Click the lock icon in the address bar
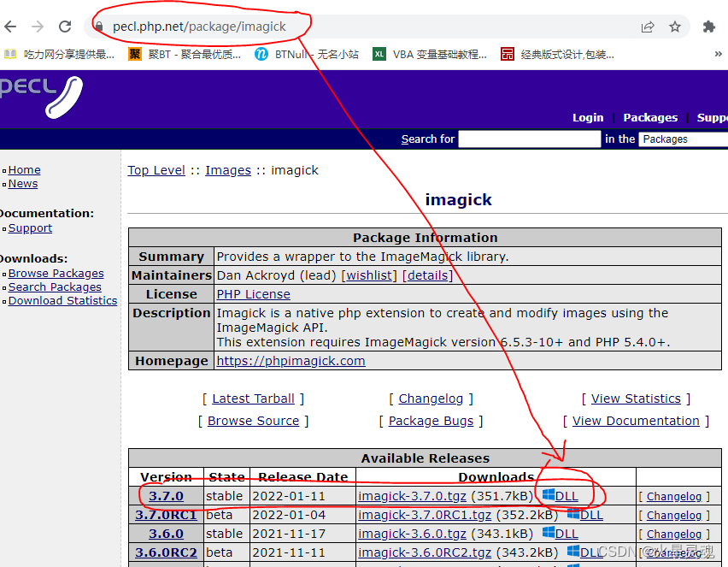Viewport: 728px width, 567px height. (x=99, y=27)
